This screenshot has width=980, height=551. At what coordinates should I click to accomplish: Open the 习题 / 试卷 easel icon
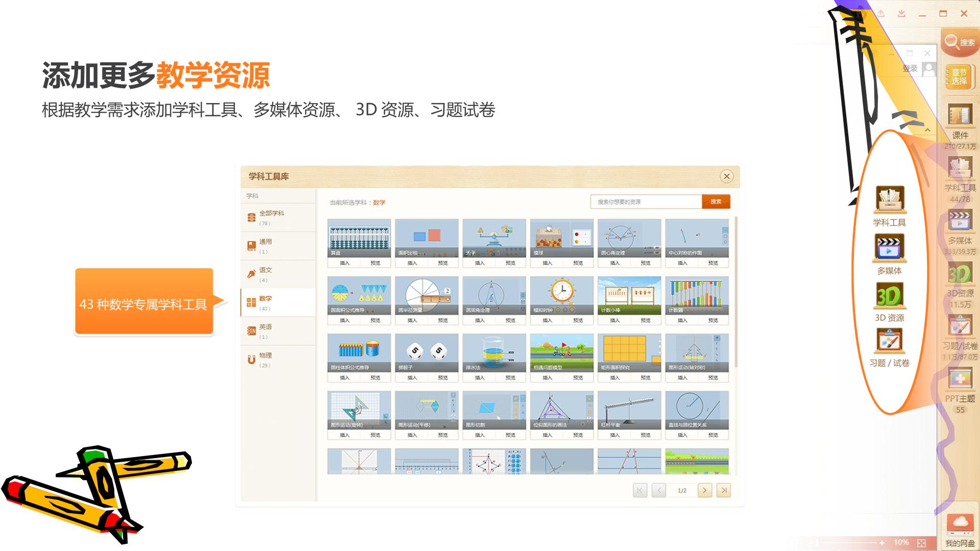click(x=890, y=341)
